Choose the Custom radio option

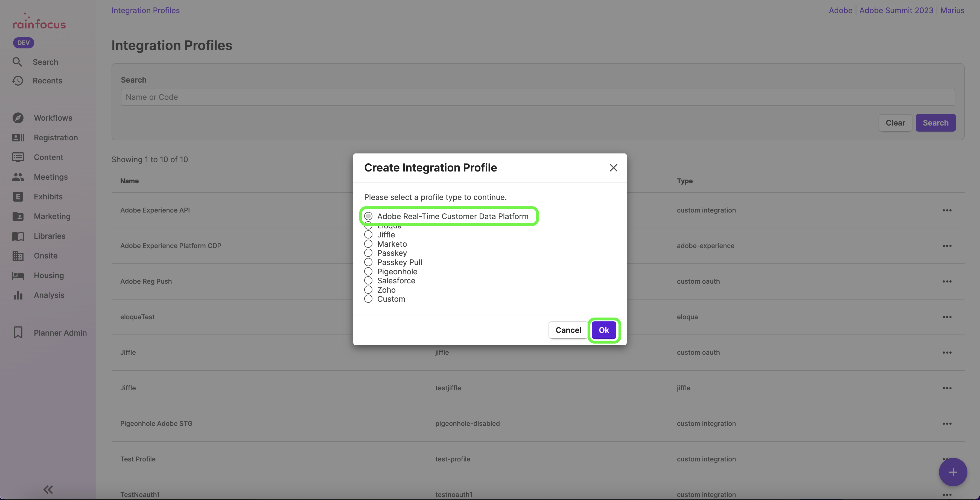point(368,299)
